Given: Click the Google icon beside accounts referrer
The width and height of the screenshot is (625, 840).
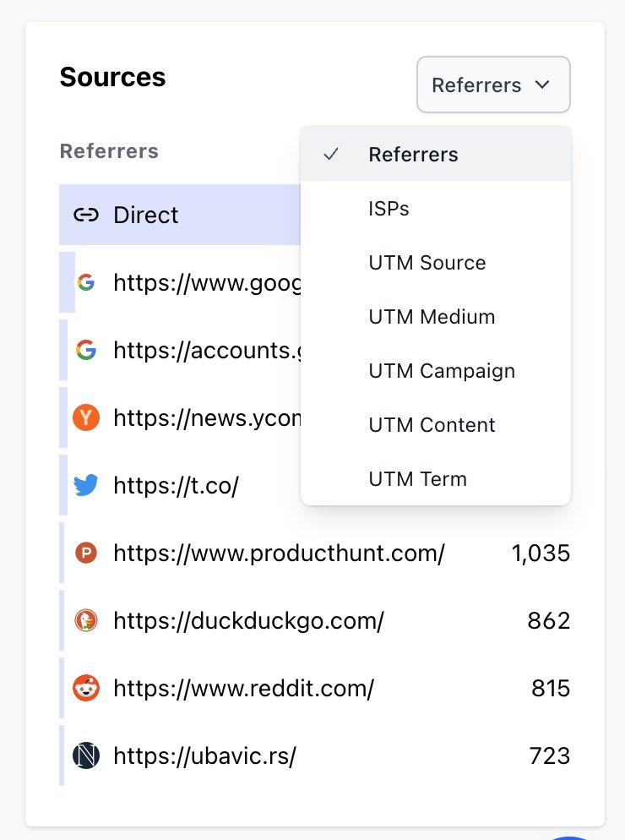Looking at the screenshot, I should click(x=85, y=350).
